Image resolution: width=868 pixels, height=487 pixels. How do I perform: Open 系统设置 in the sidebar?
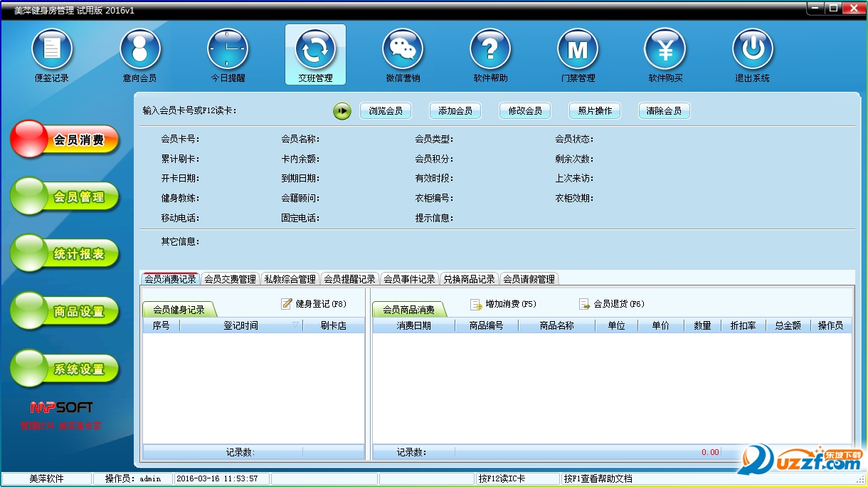[x=65, y=369]
